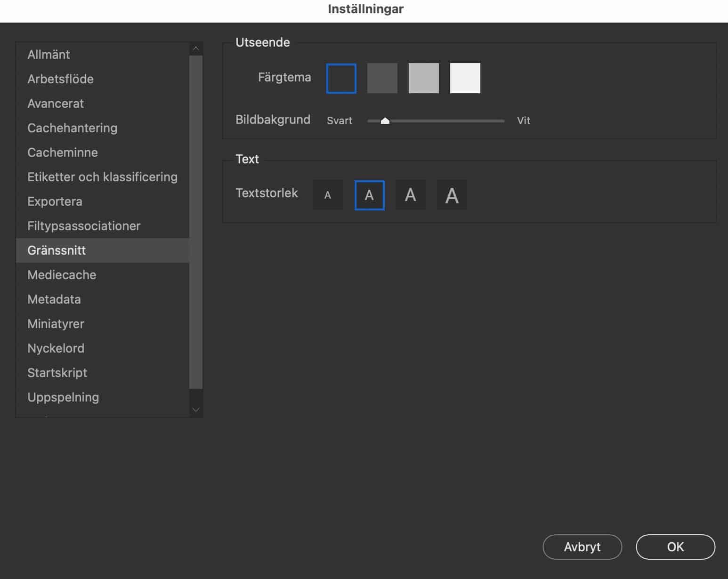Image resolution: width=728 pixels, height=579 pixels.
Task: Open the Allmänt settings category
Action: coord(49,55)
